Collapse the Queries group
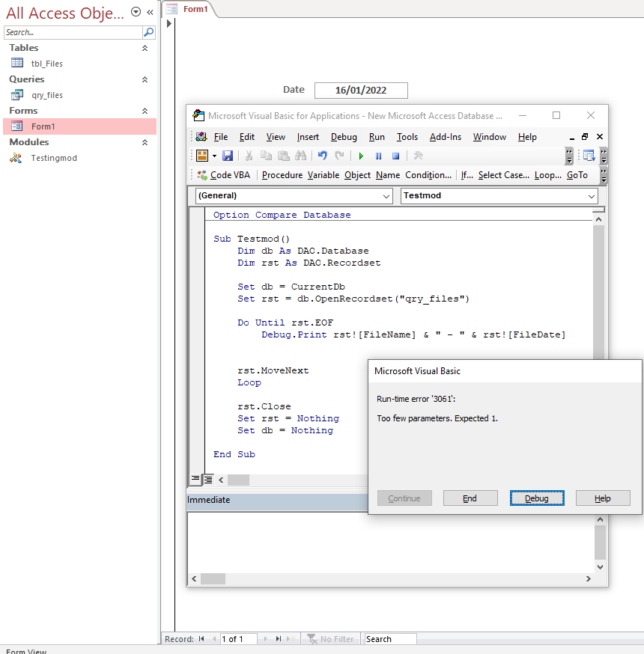The image size is (644, 654). [145, 79]
